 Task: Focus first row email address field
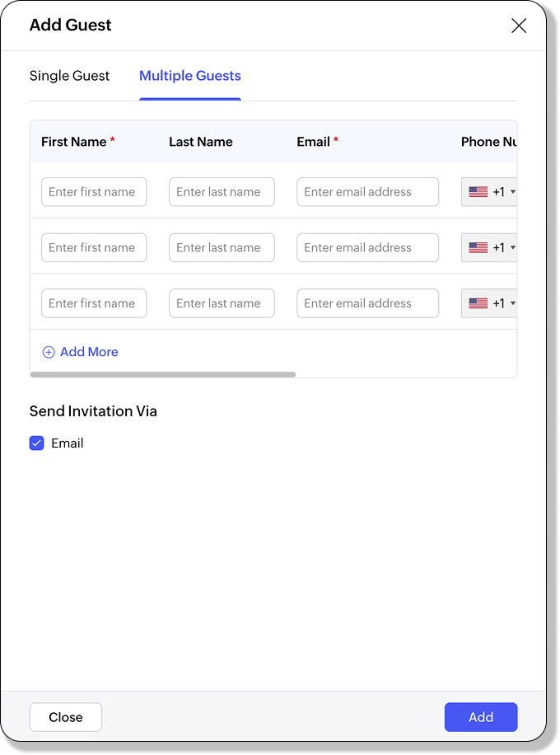(x=367, y=192)
